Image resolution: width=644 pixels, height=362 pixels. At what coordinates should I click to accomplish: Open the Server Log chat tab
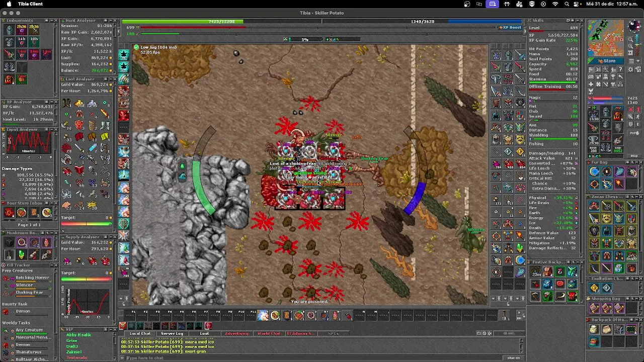coord(172,333)
